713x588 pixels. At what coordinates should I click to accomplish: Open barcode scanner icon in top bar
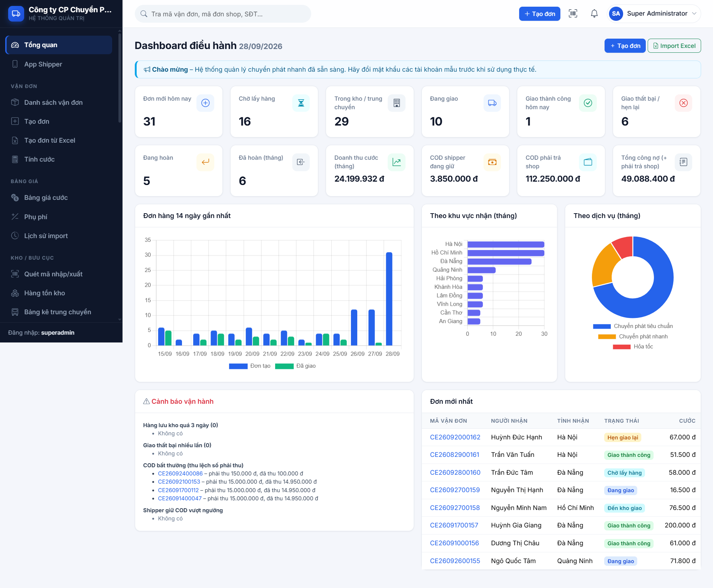573,14
